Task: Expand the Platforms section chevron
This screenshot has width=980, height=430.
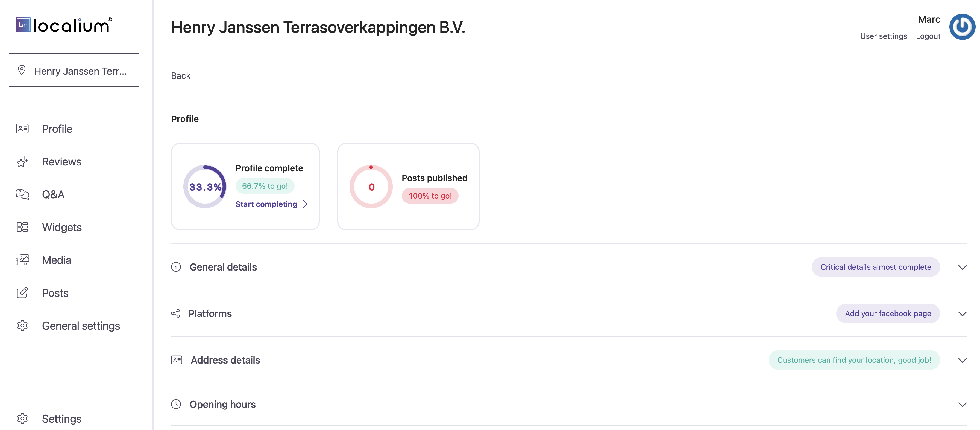Action: (x=962, y=313)
